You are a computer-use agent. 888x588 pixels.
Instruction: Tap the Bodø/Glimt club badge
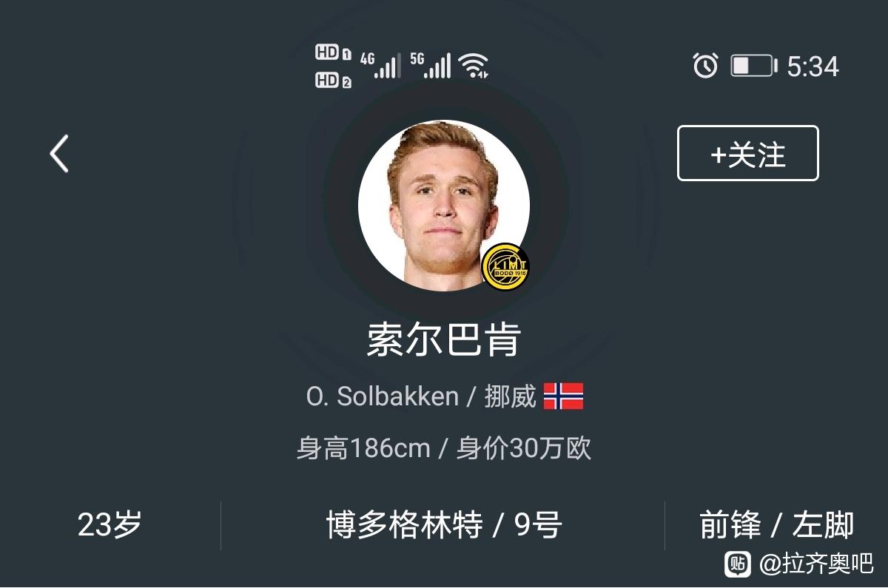[505, 266]
